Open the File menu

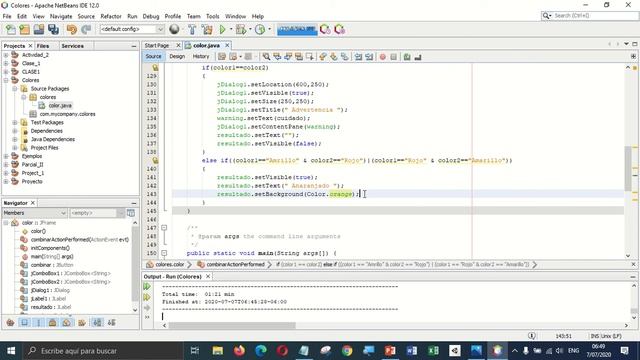pos(7,16)
